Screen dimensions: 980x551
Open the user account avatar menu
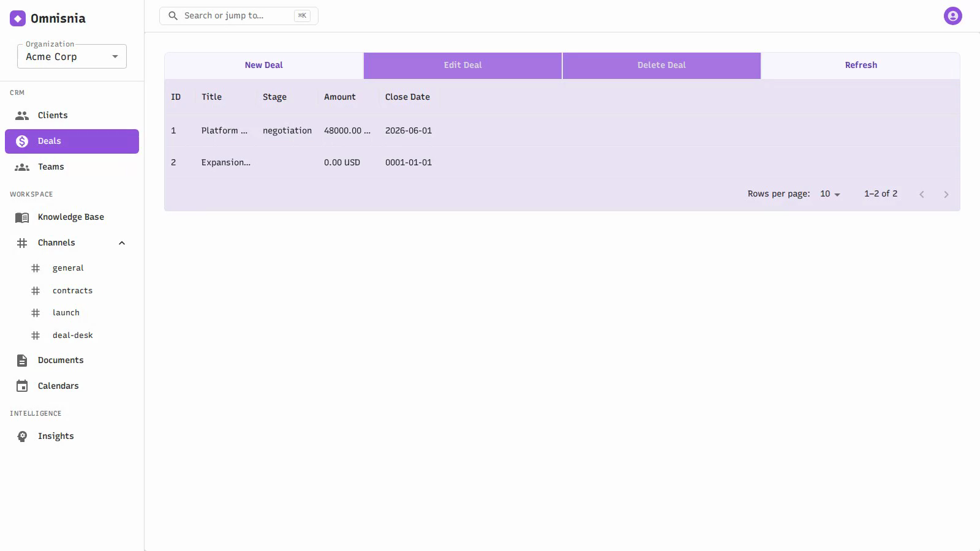point(952,16)
